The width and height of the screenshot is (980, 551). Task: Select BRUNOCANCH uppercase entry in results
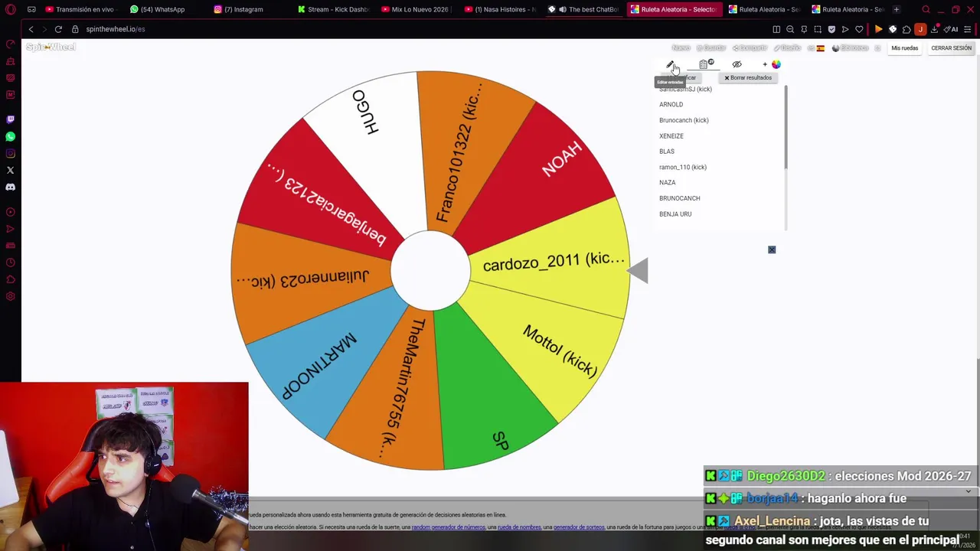tap(680, 198)
